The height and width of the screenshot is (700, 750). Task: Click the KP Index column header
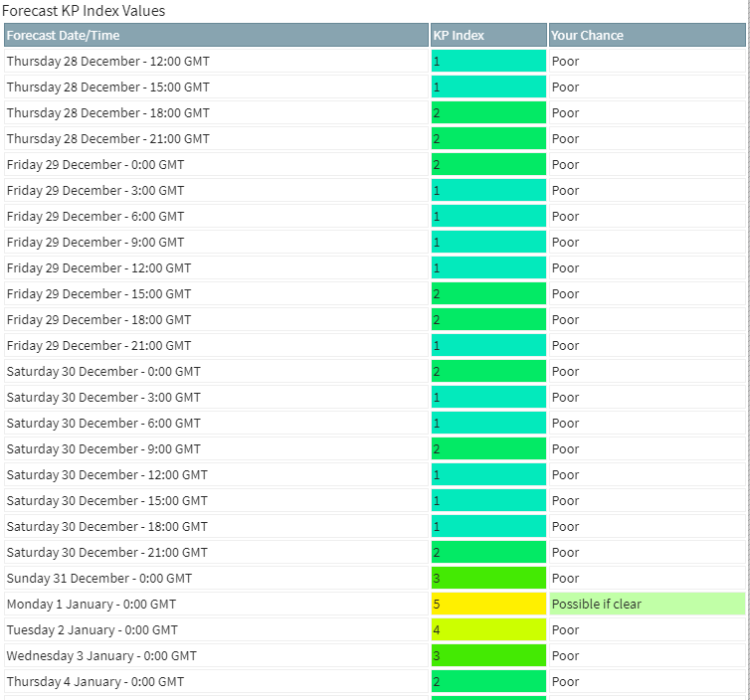(488, 36)
